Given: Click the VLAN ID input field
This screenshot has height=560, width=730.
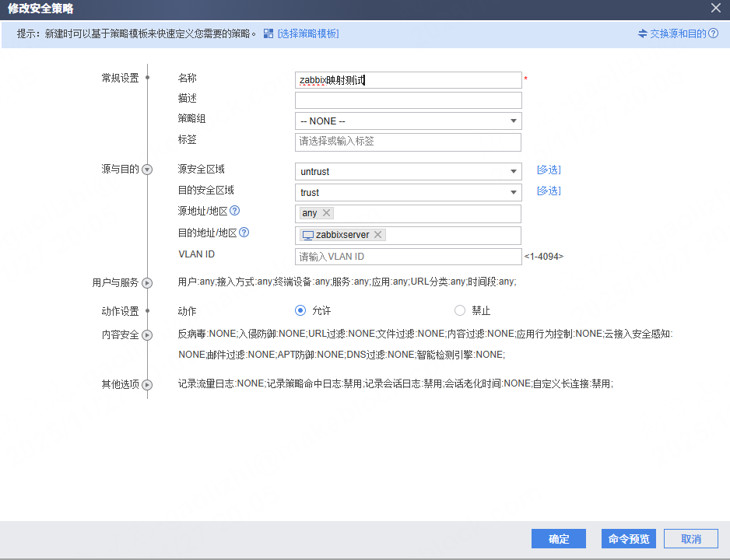Looking at the screenshot, I should point(408,257).
